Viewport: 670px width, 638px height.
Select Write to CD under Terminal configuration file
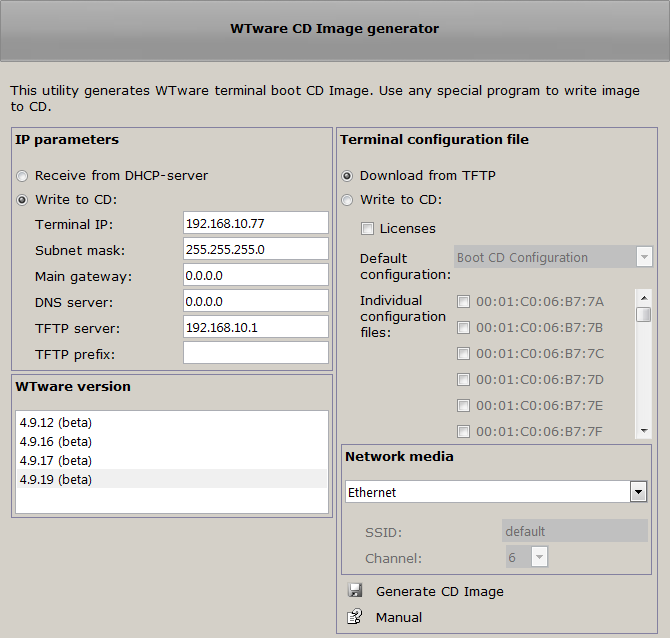pos(347,200)
